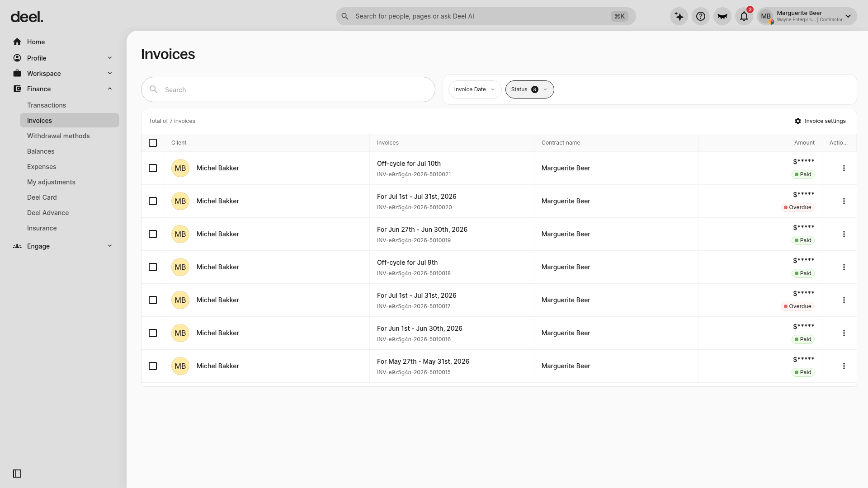Click the Amount column header
Image resolution: width=868 pixels, height=488 pixels.
point(804,143)
